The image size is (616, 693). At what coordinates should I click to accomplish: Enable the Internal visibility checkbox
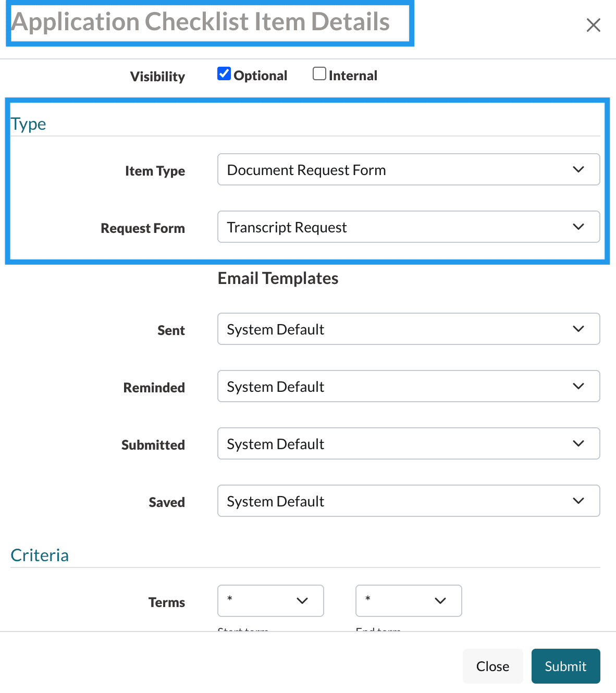pyautogui.click(x=319, y=74)
